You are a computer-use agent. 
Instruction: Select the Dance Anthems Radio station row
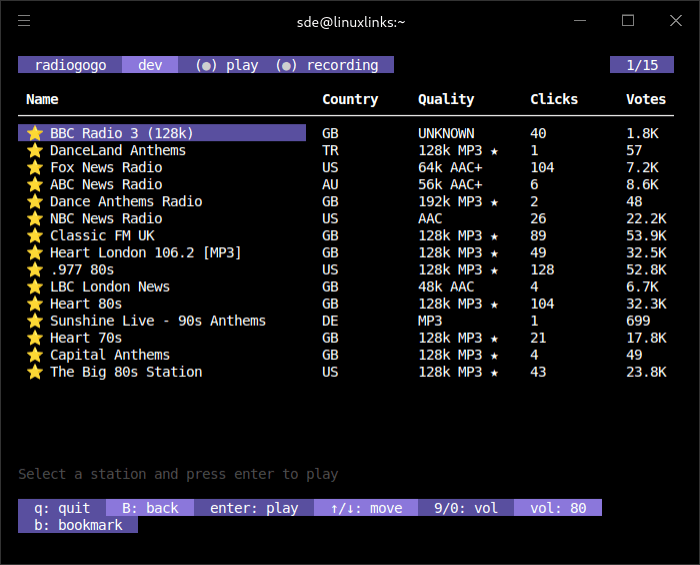126,201
